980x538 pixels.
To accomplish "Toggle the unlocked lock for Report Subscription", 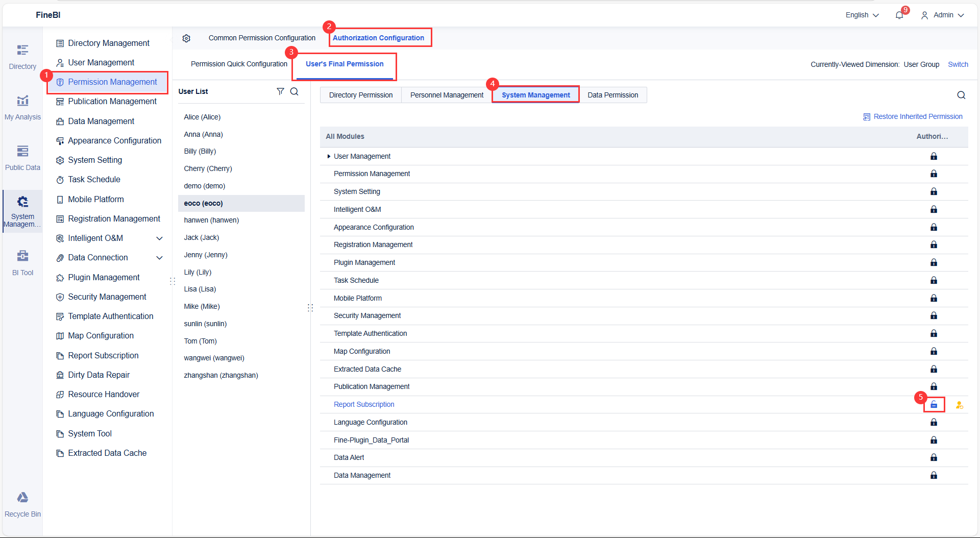I will click(934, 405).
